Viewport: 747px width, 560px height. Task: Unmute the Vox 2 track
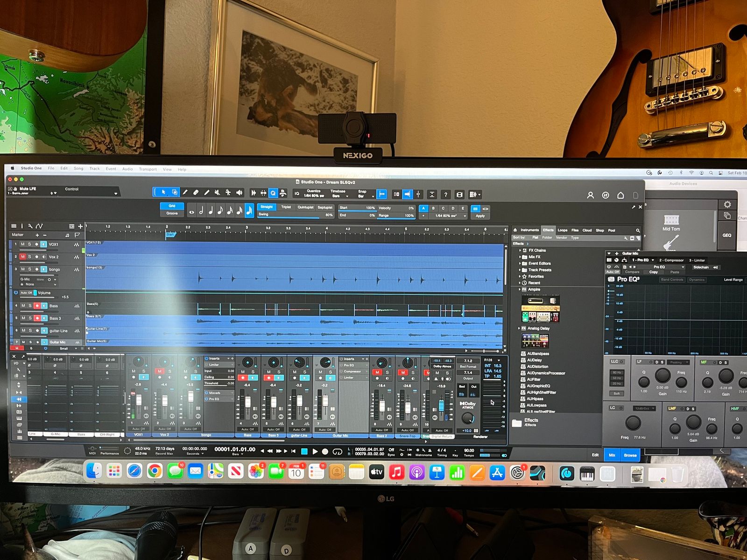click(22, 257)
